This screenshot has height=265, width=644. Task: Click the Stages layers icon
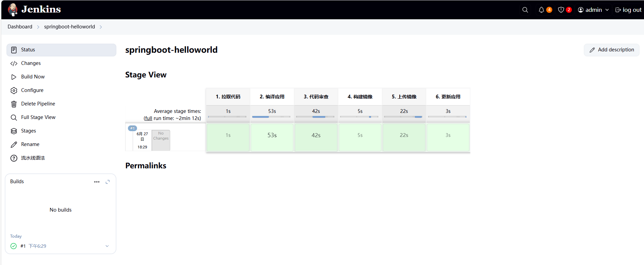click(14, 131)
